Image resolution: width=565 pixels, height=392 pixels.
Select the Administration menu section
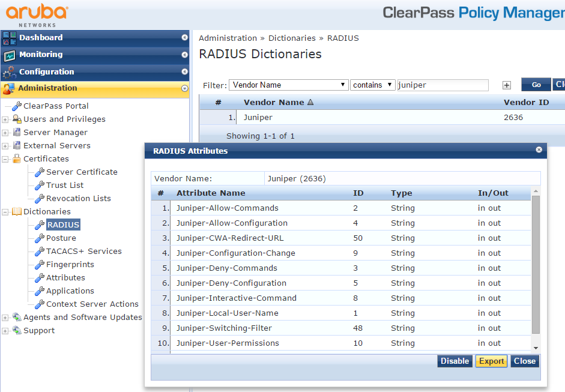click(x=95, y=89)
